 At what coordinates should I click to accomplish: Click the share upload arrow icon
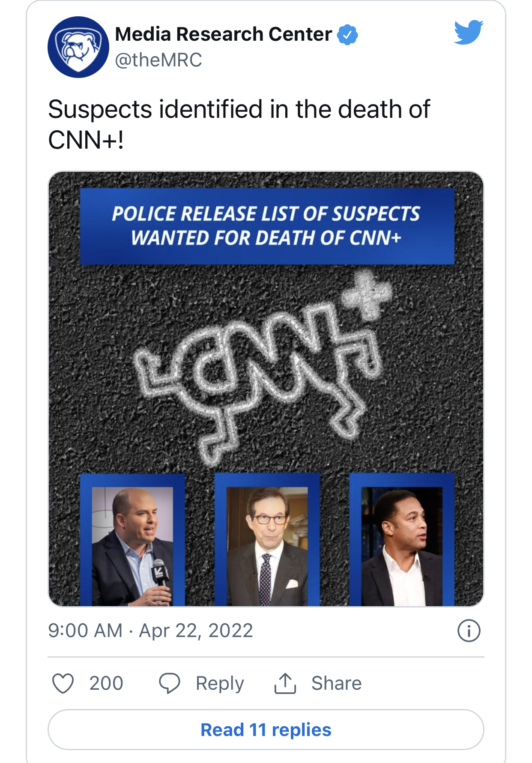285,683
